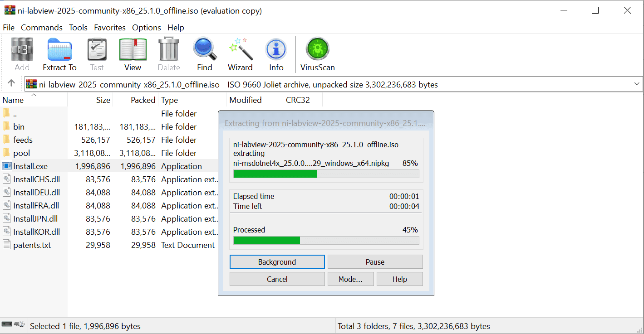
Task: Open the pool folder
Action: pyautogui.click(x=21, y=153)
